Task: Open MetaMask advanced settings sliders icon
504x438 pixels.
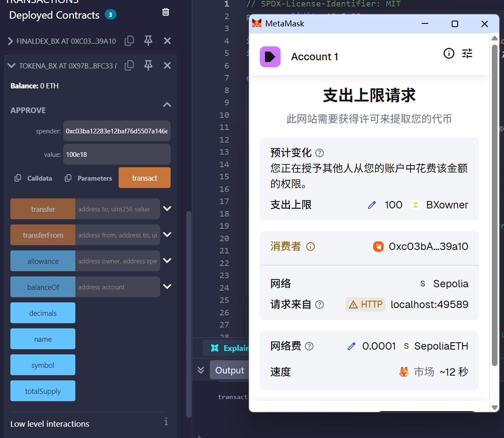Action: 467,54
